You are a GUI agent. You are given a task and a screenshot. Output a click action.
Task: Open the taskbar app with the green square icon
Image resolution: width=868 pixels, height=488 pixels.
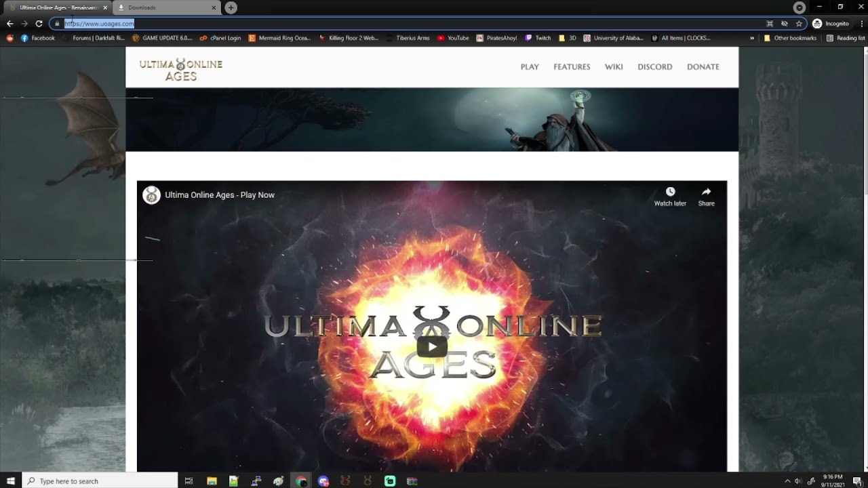click(390, 481)
